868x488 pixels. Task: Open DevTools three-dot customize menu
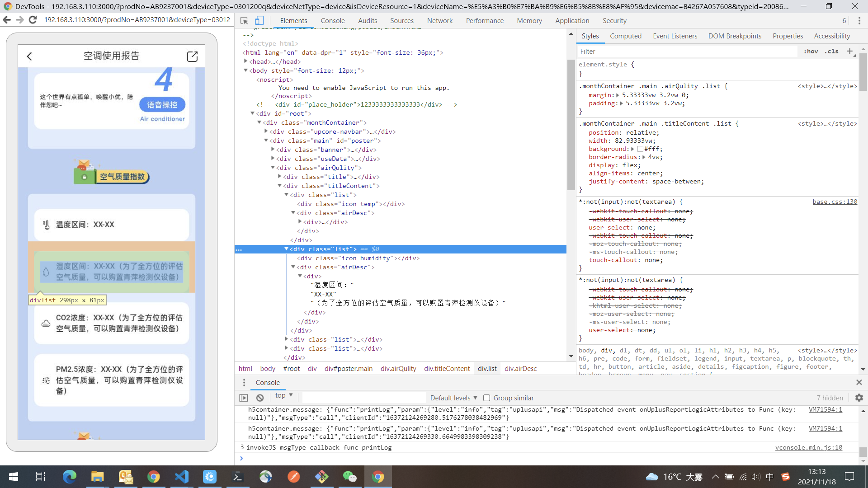click(x=859, y=21)
